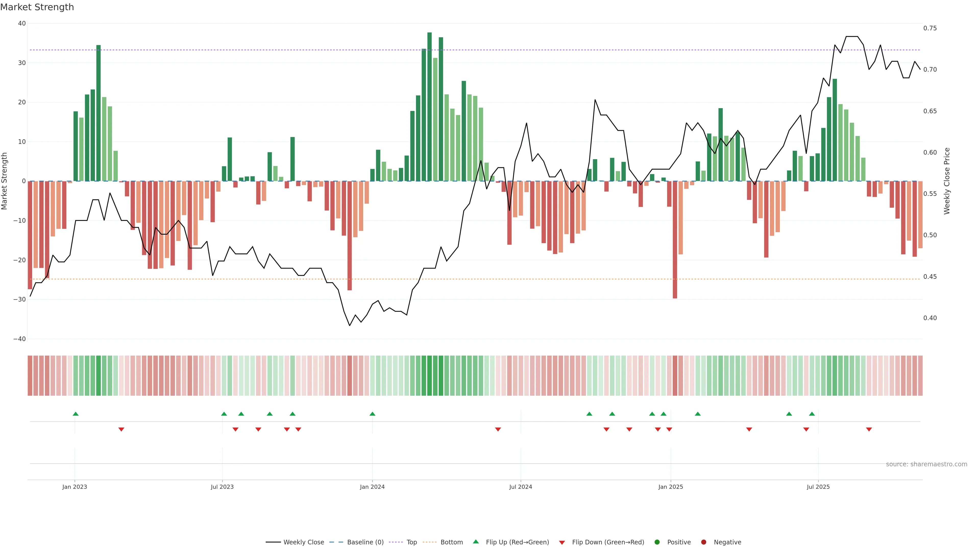Click the Jul 2024 x-axis label

(x=520, y=487)
